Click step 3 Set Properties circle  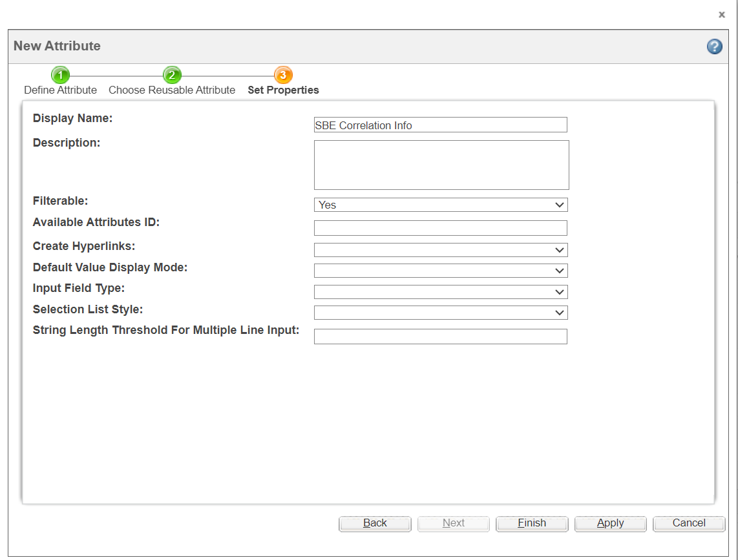pos(283,75)
